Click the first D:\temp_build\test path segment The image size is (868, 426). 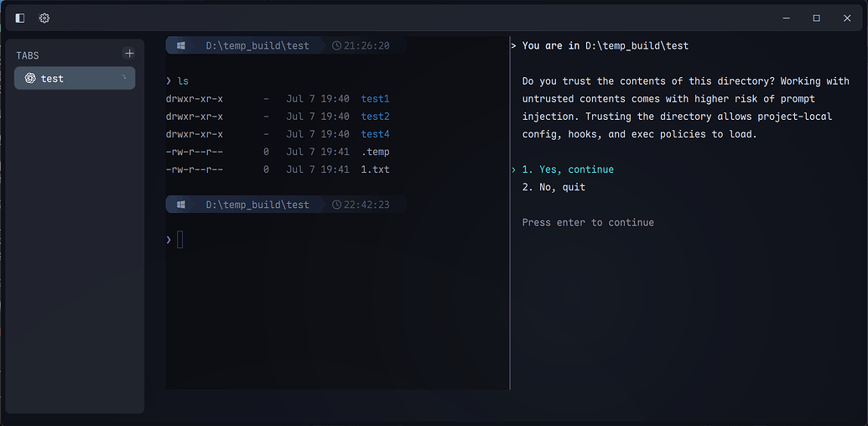257,45
